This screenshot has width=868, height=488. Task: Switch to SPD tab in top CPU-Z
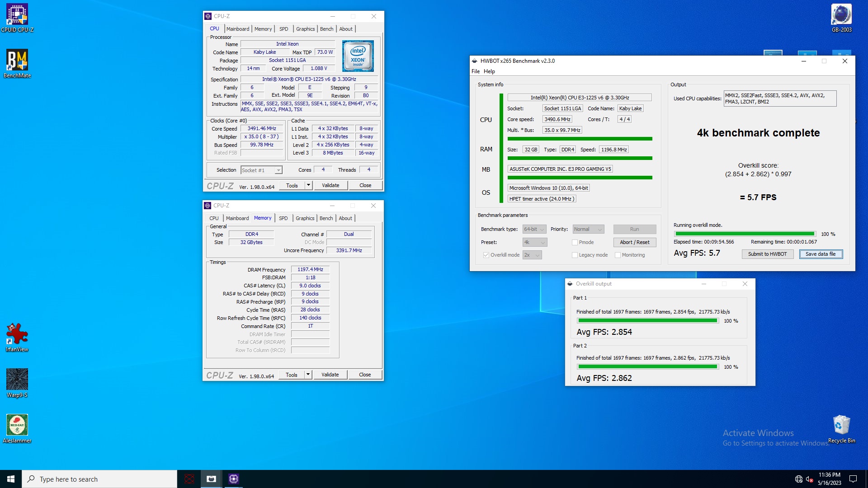[284, 29]
